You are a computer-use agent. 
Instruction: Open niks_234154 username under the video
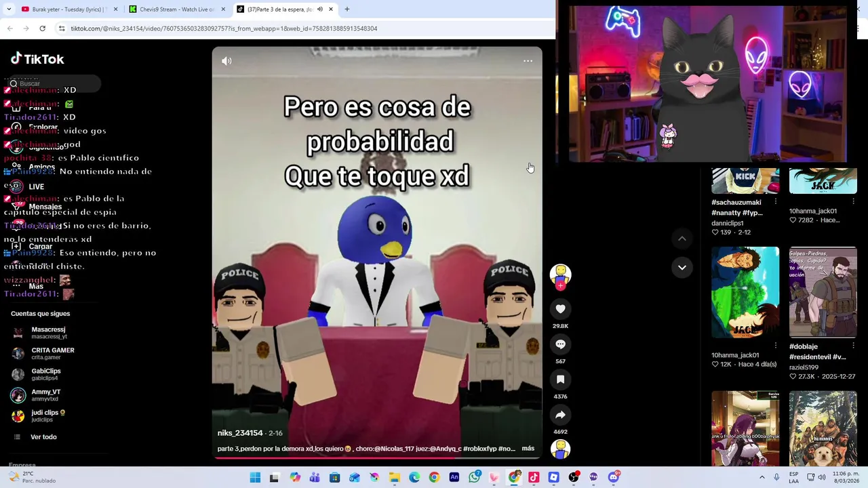tap(240, 433)
